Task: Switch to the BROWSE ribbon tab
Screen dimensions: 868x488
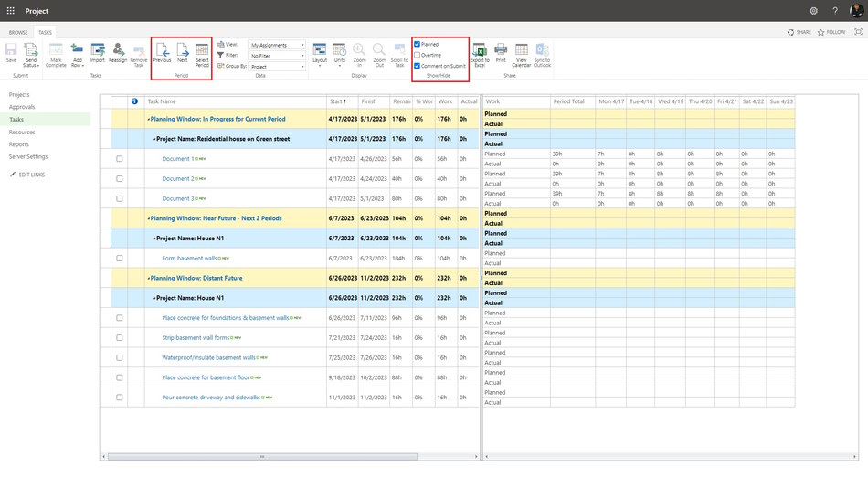Action: pyautogui.click(x=18, y=33)
